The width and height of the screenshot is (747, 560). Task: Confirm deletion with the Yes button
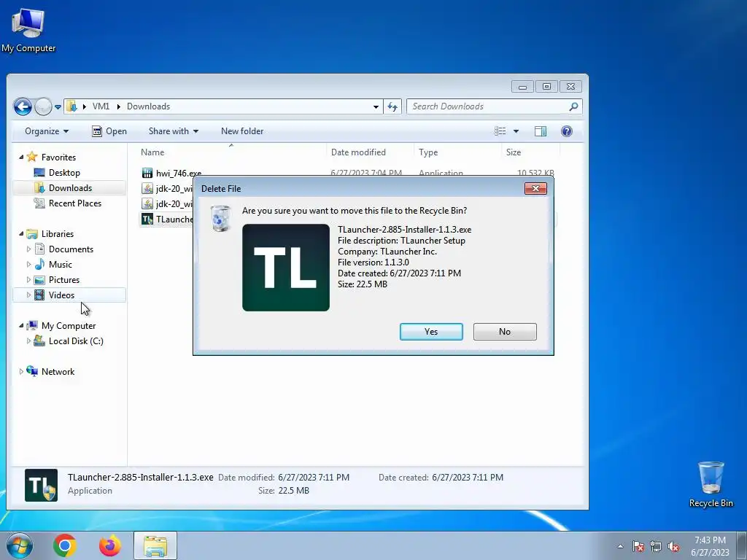pyautogui.click(x=431, y=332)
